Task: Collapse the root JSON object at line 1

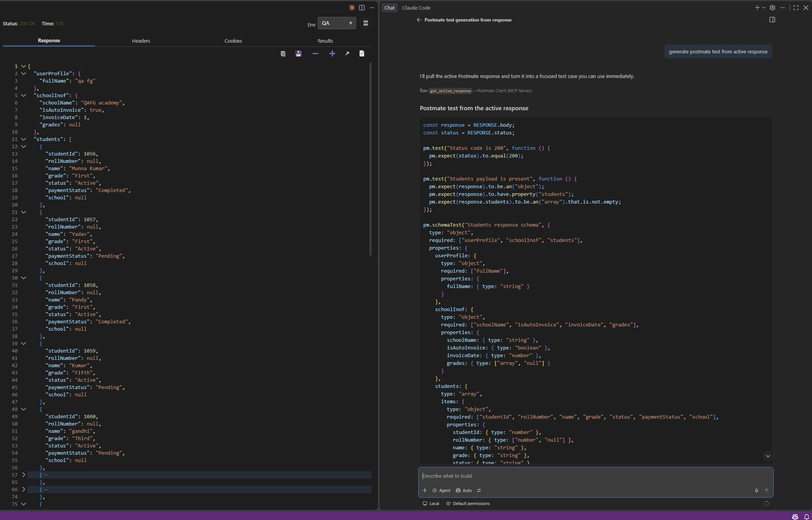Action: point(23,66)
